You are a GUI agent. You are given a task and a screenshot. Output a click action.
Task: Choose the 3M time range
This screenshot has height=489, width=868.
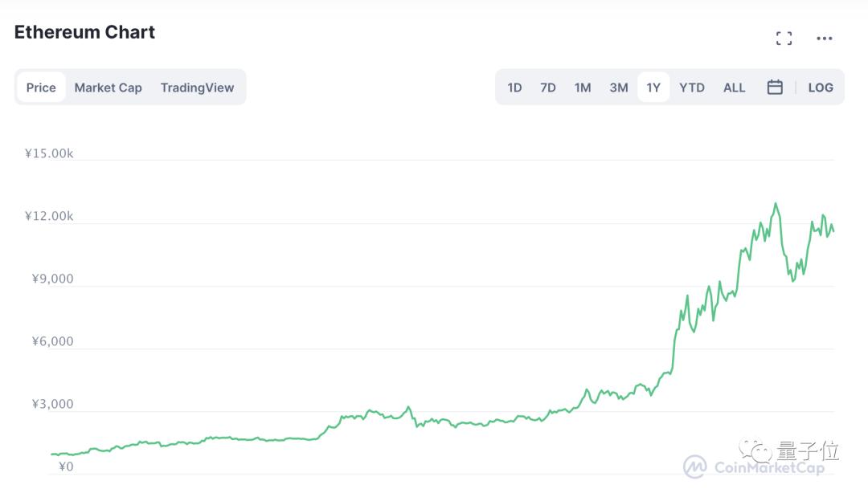[619, 88]
